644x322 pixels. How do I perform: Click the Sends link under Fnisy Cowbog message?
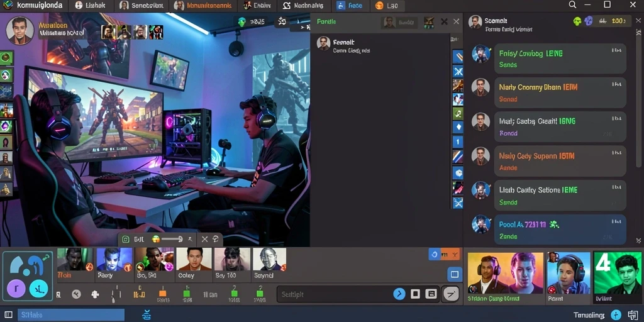point(508,65)
